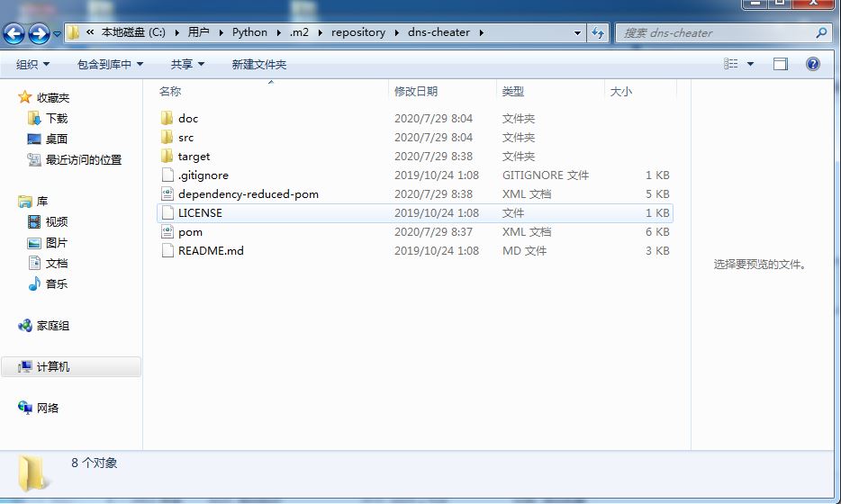Expand arrow after Python in path
Image resolution: width=841 pixels, height=504 pixels.
(278, 32)
